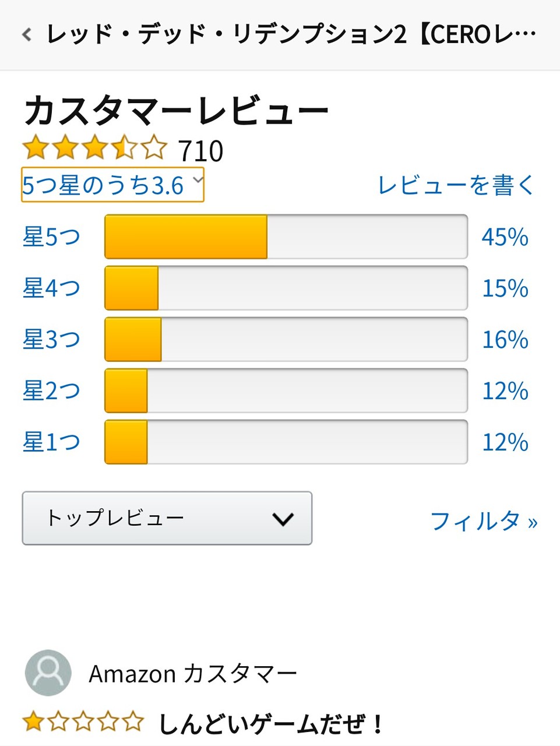The width and height of the screenshot is (560, 746).
Task: Select the 星1つ rating label
Action: (x=51, y=442)
